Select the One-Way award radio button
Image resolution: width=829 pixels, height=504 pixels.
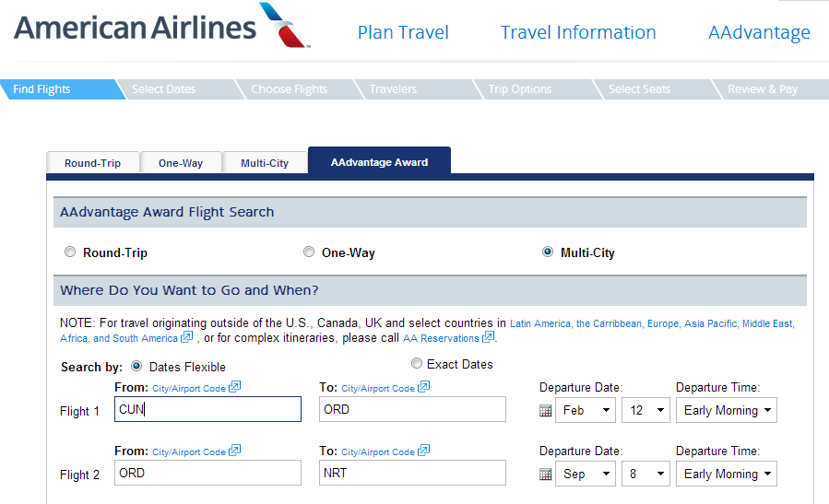coord(309,252)
